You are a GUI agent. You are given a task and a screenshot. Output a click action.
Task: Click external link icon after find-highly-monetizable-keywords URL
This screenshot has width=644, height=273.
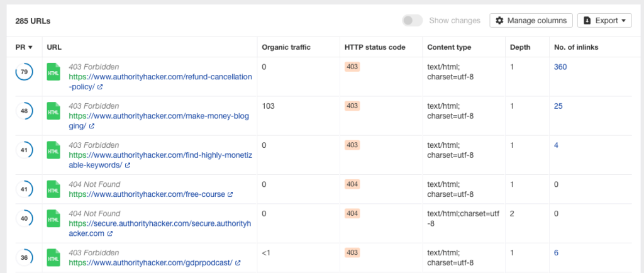click(128, 165)
